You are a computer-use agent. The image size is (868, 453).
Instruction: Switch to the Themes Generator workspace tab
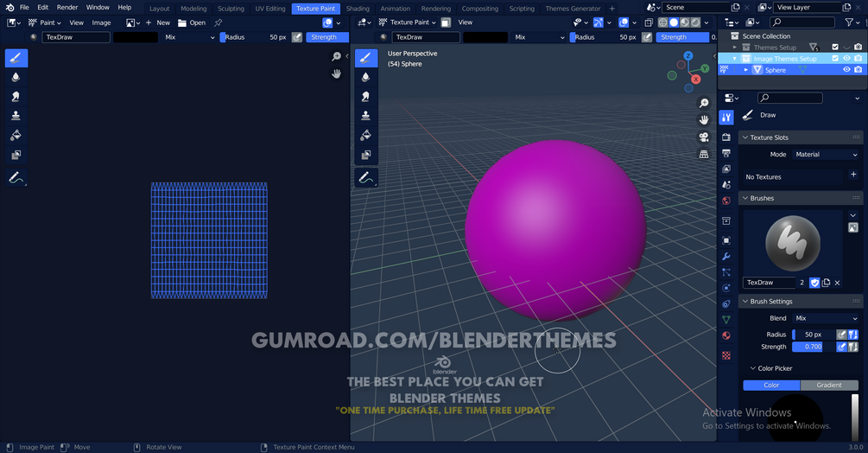[x=573, y=9]
